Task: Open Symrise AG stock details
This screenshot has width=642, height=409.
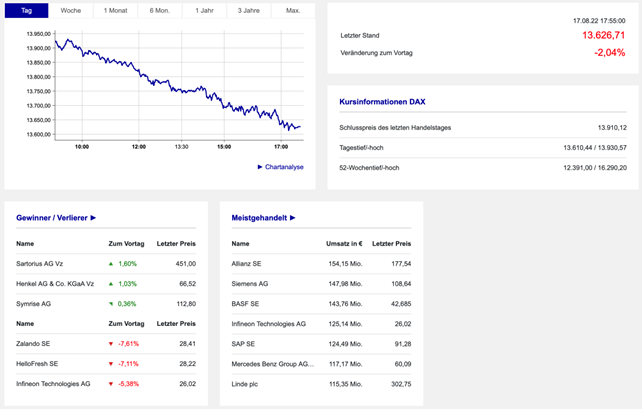Action: click(37, 303)
